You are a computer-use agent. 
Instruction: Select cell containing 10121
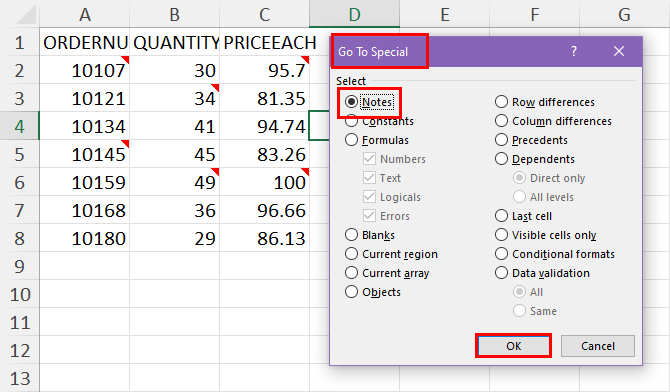click(85, 98)
